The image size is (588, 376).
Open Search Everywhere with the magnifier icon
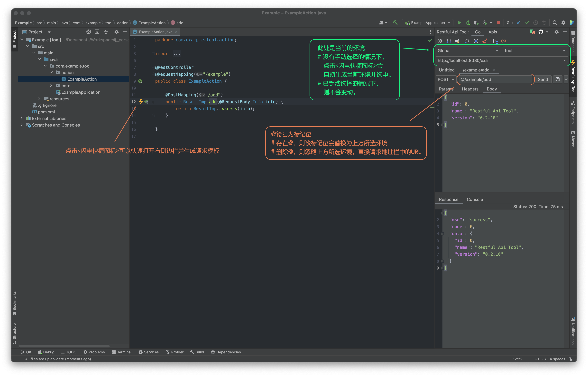(555, 23)
